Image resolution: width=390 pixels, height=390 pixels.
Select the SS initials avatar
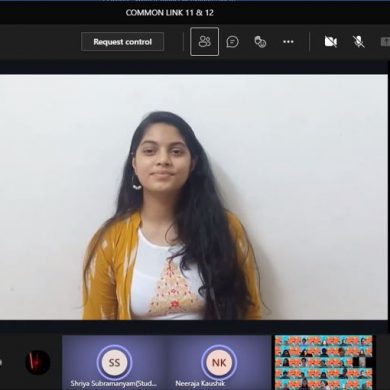pyautogui.click(x=114, y=362)
